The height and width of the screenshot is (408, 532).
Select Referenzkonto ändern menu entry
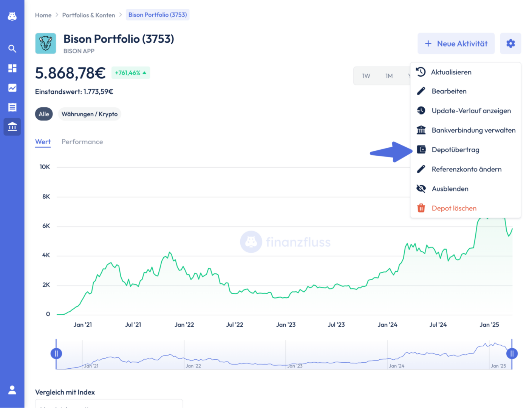pos(466,169)
